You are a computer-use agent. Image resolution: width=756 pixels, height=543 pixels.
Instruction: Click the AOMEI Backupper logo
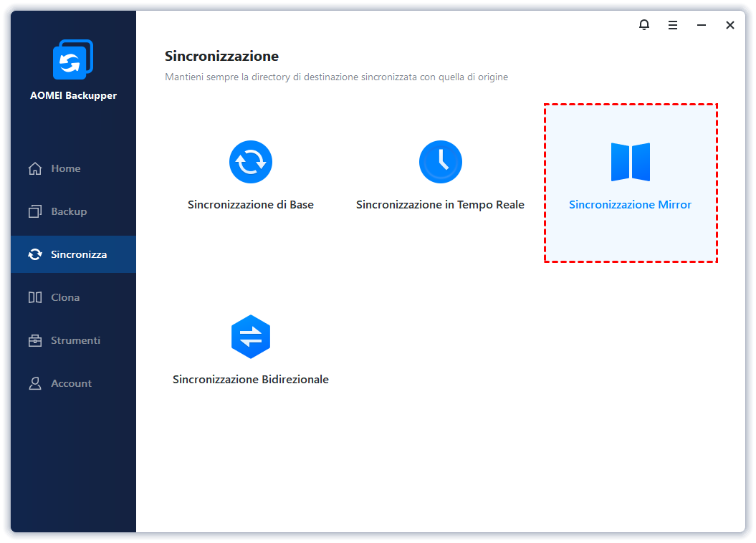coord(73,59)
